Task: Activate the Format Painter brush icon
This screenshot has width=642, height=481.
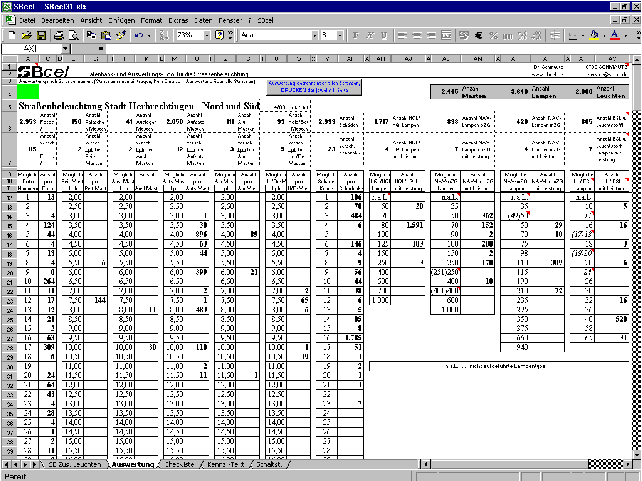Action: click(x=121, y=36)
